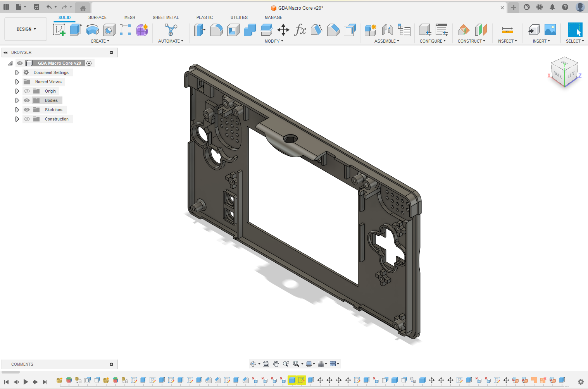Hide the Sketches folder
This screenshot has width=588, height=389.
click(27, 110)
